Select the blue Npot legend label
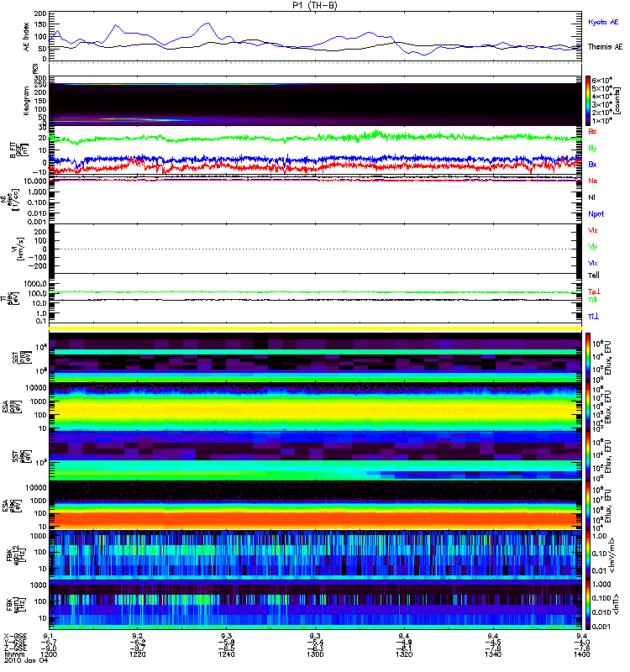630x672 pixels. pos(596,214)
